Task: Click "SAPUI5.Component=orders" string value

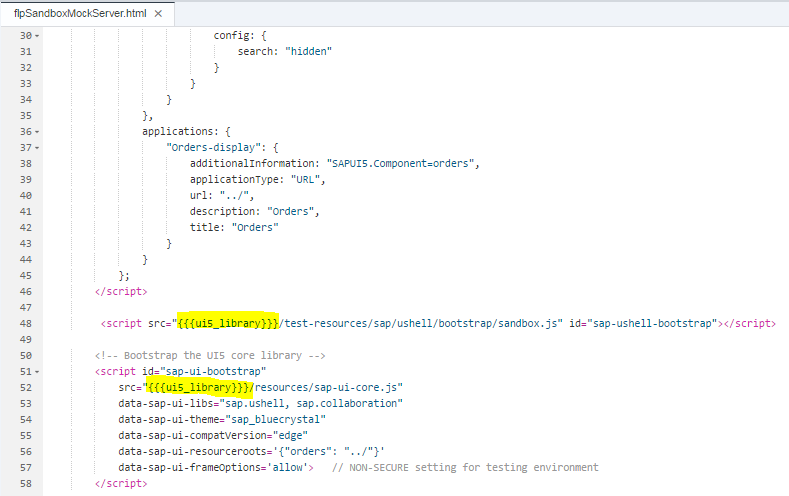Action: tap(401, 163)
